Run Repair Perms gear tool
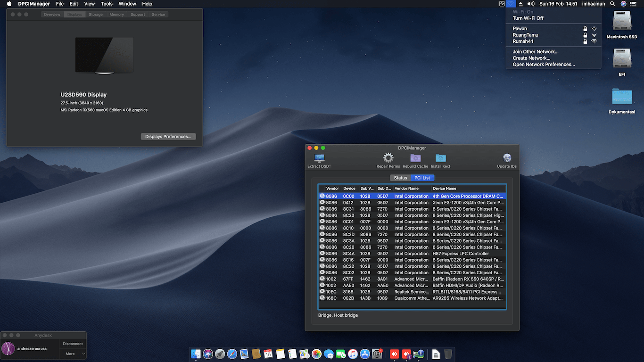The image size is (644, 362). click(388, 158)
